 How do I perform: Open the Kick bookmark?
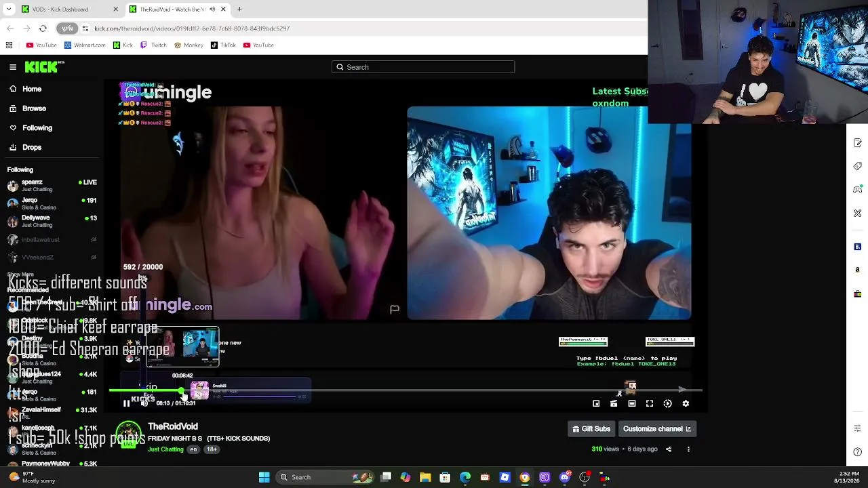coord(123,45)
